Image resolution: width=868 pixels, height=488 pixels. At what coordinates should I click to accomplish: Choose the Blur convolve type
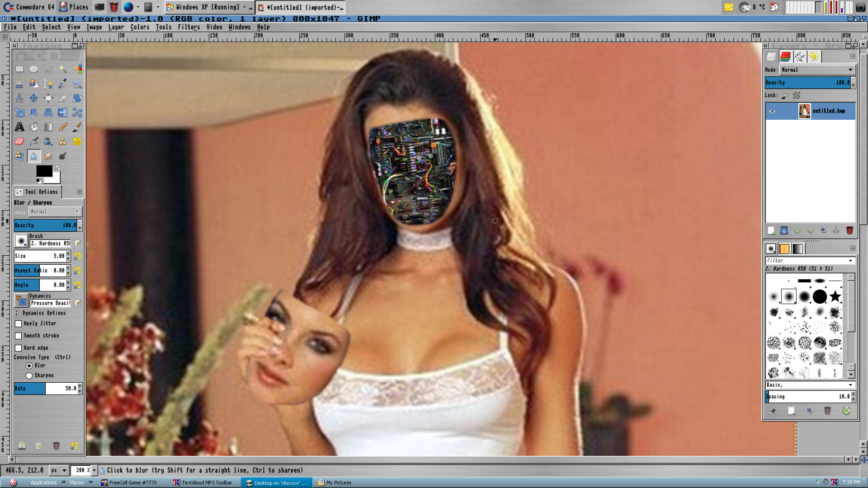click(29, 366)
